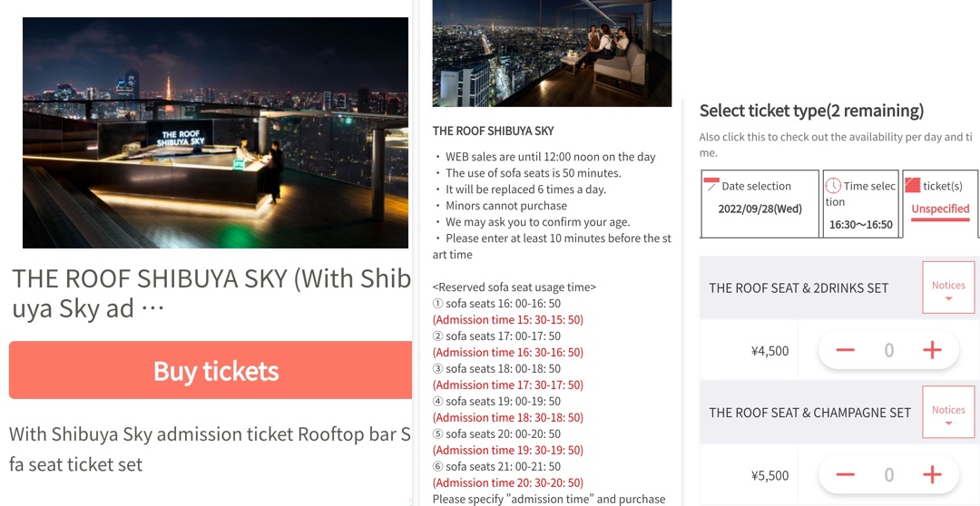The image size is (980, 506).
Task: Click the CHAMPAGNE SET quantity value
Action: click(x=889, y=474)
